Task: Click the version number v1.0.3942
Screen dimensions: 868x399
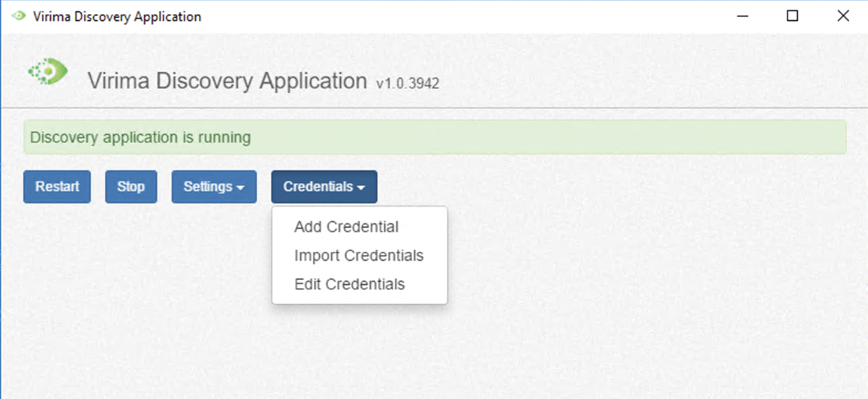Action: click(x=408, y=84)
